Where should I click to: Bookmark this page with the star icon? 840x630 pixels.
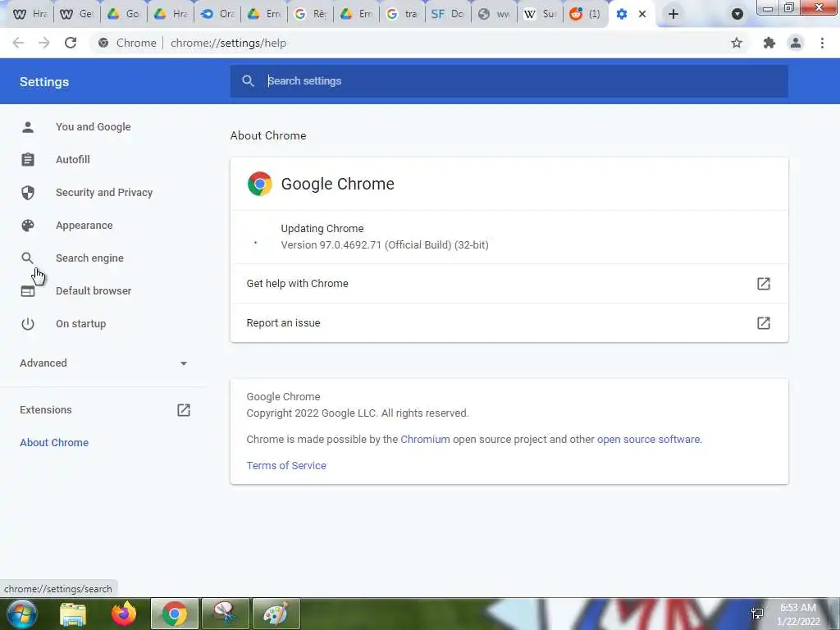(737, 43)
